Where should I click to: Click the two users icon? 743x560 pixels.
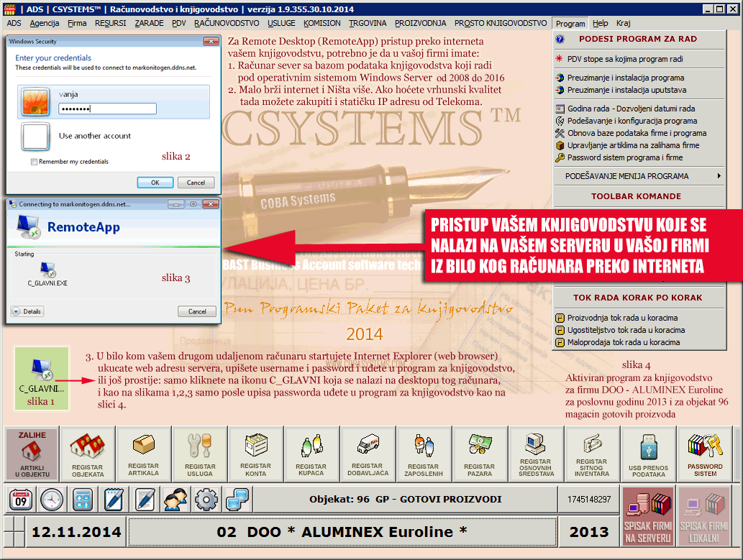point(176,500)
